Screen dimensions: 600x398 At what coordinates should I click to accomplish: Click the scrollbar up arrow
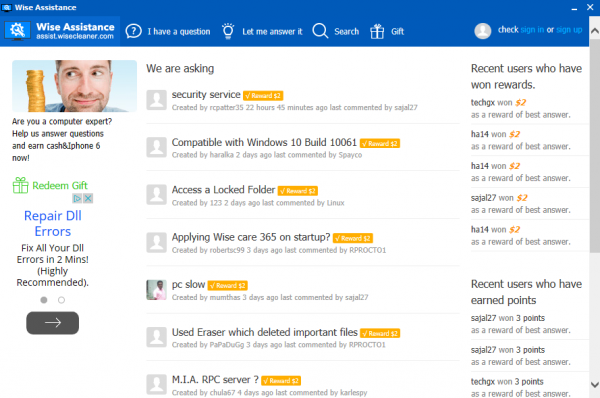click(595, 31)
